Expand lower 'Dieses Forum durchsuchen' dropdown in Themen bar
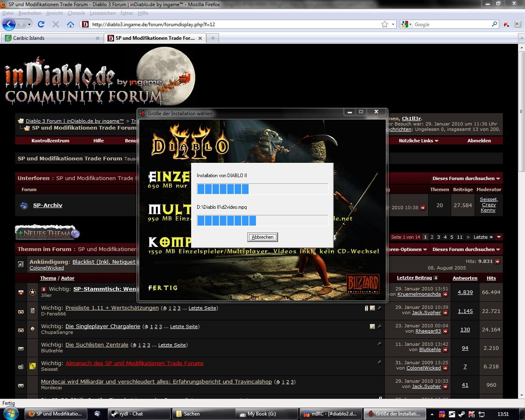The width and height of the screenshot is (525, 420). pyautogui.click(x=466, y=249)
